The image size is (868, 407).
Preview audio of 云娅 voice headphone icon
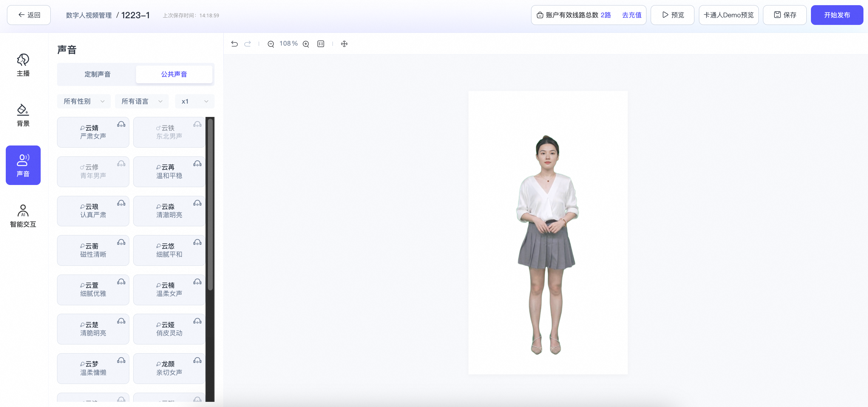click(198, 321)
